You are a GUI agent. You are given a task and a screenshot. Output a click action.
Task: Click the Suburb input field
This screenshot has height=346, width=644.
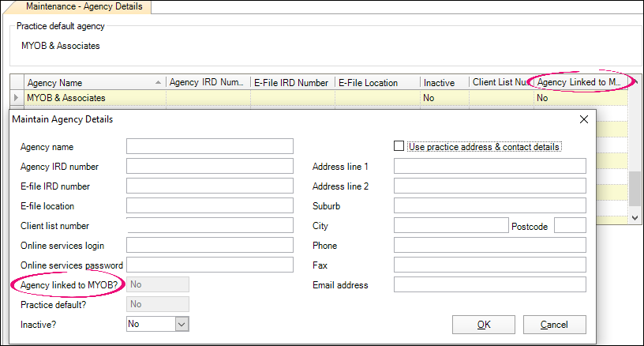click(489, 206)
